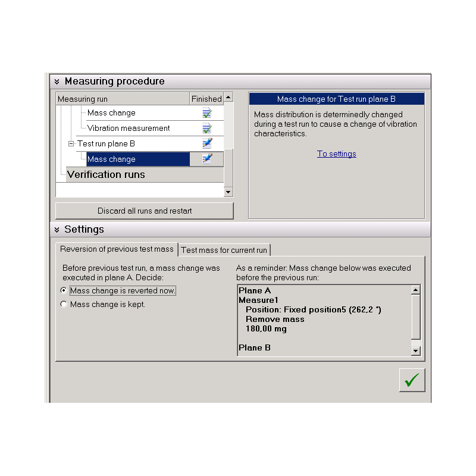476x476 pixels.
Task: Click finished status icon for first Mass change row
Action: coord(206,113)
